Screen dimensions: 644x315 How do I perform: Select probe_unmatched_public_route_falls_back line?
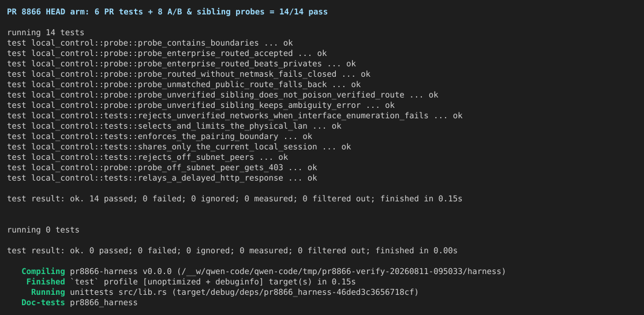184,85
